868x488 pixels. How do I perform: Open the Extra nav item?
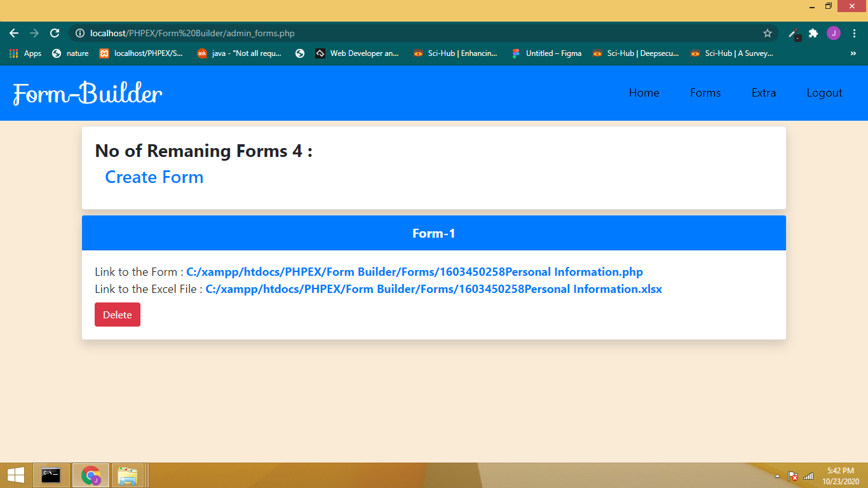tap(764, 93)
